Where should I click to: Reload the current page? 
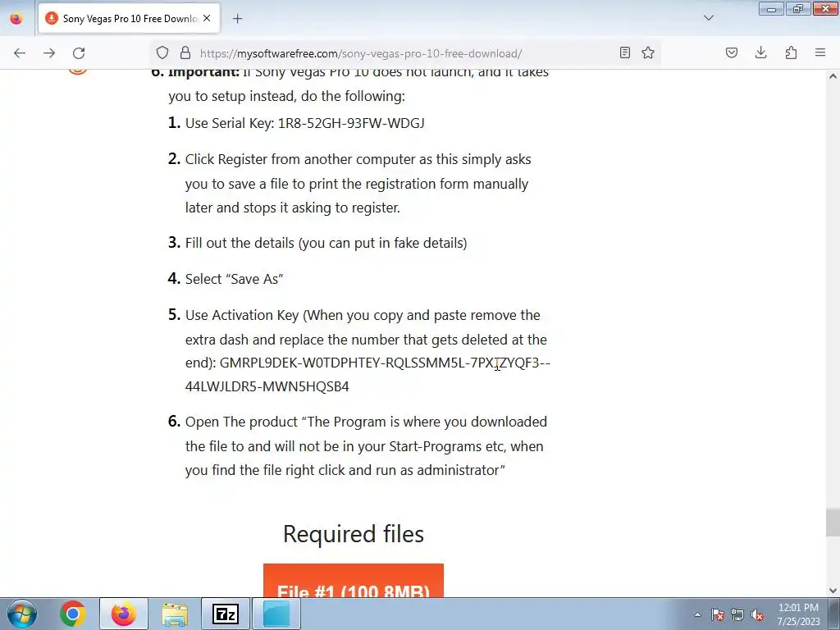pyautogui.click(x=79, y=53)
